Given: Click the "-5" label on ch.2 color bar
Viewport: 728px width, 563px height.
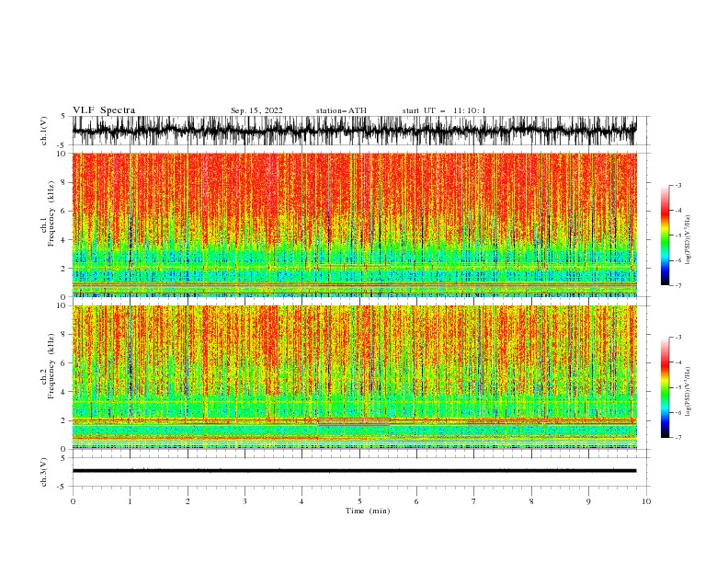Looking at the screenshot, I should pos(677,387).
